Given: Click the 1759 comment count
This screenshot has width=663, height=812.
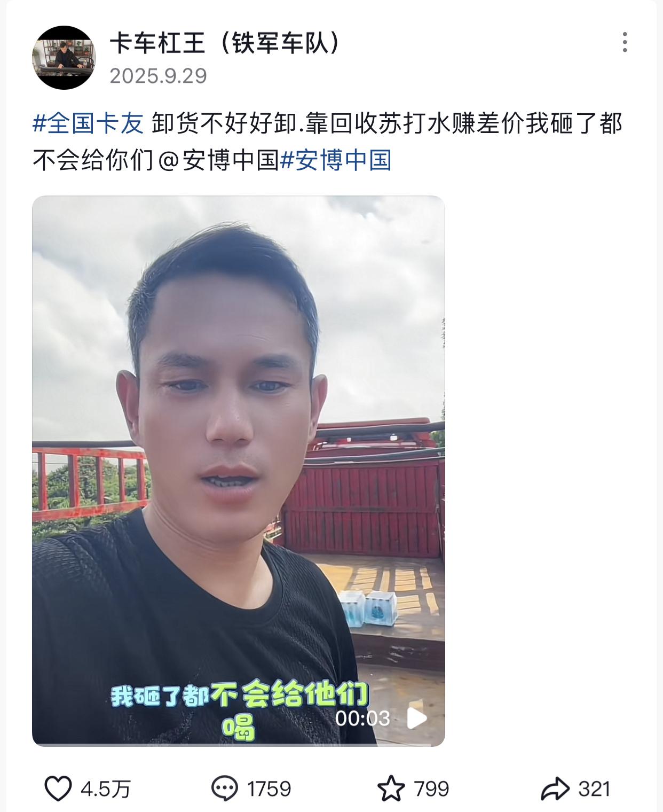Looking at the screenshot, I should click(269, 788).
